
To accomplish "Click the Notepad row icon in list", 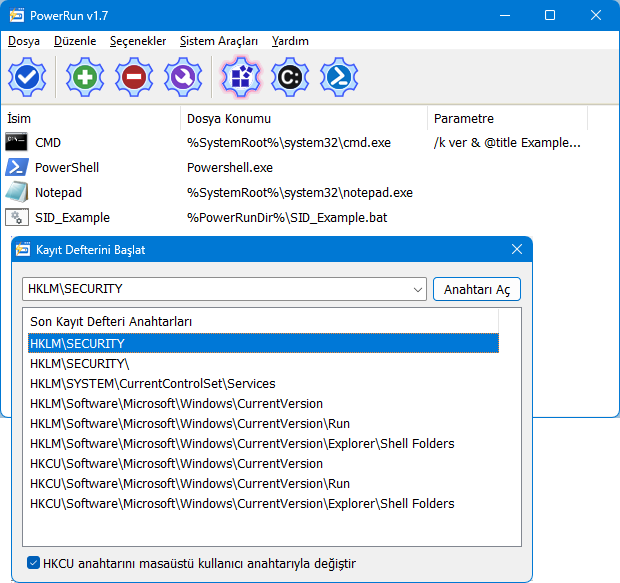I will coord(17,192).
